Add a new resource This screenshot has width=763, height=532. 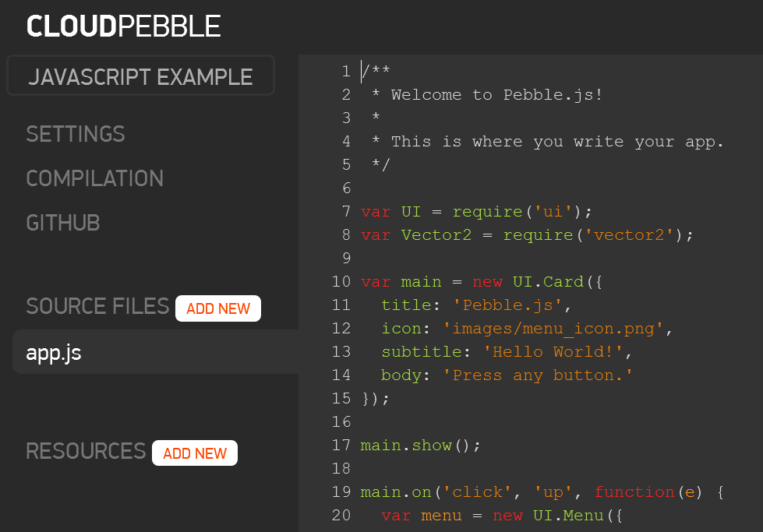tap(195, 453)
